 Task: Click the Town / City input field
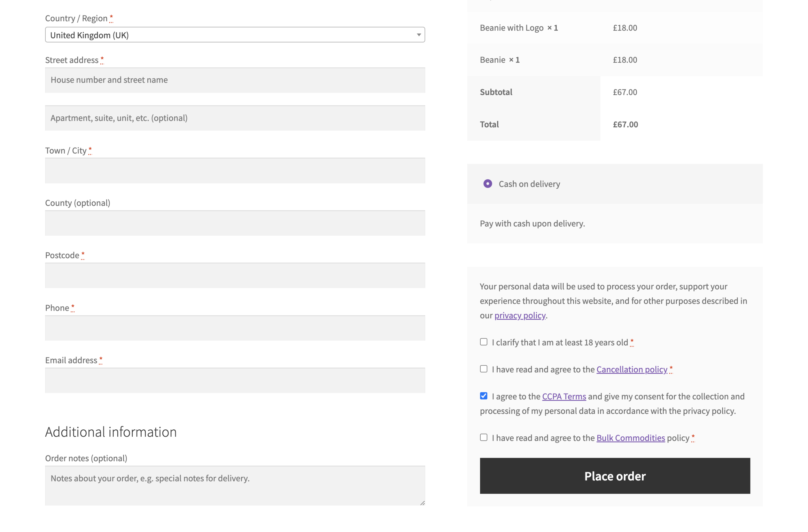click(x=235, y=171)
